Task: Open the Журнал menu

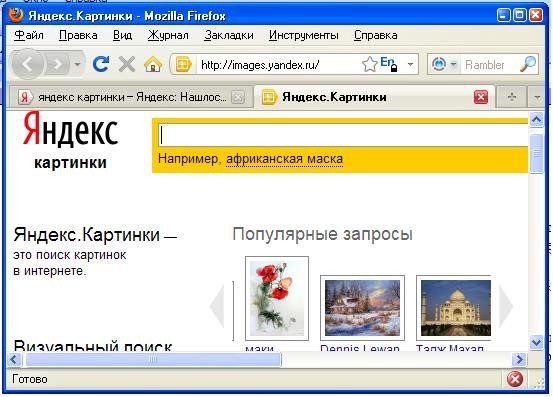Action: [x=168, y=35]
